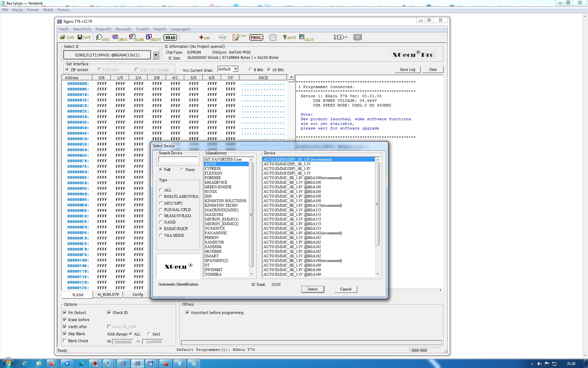588x368 pixels.
Task: Select the Full search radio button
Action: point(160,170)
